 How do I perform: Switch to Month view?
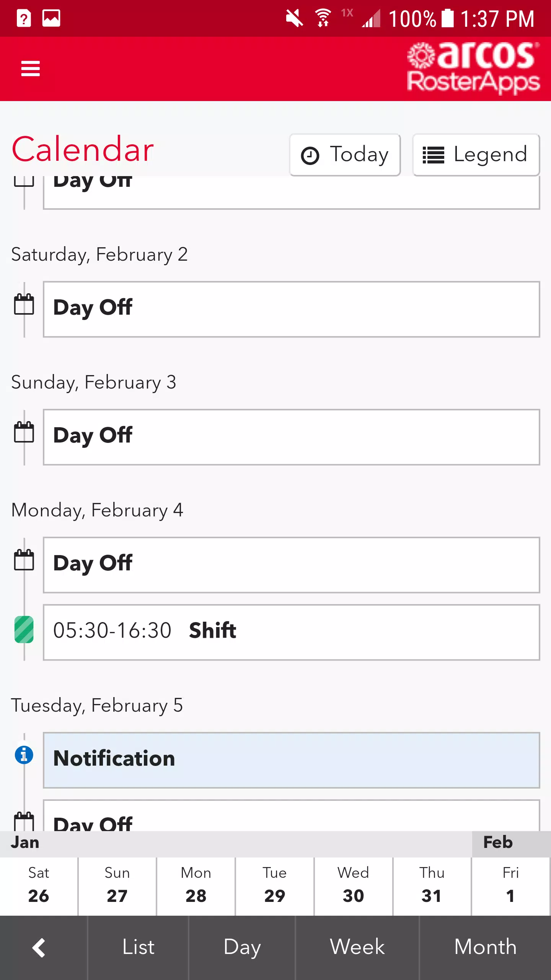tap(485, 948)
